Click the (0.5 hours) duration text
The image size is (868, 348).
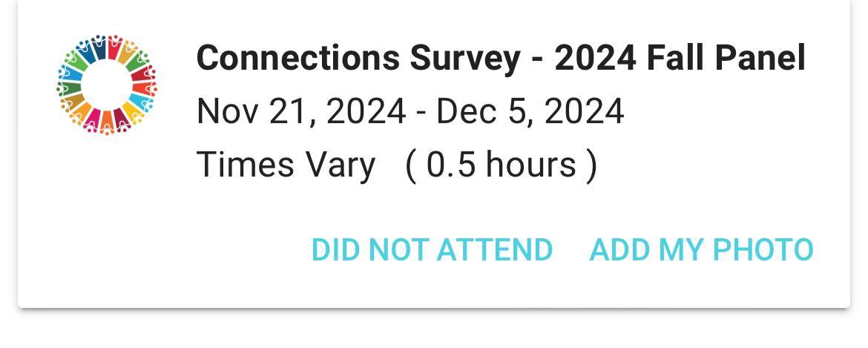[x=501, y=164]
